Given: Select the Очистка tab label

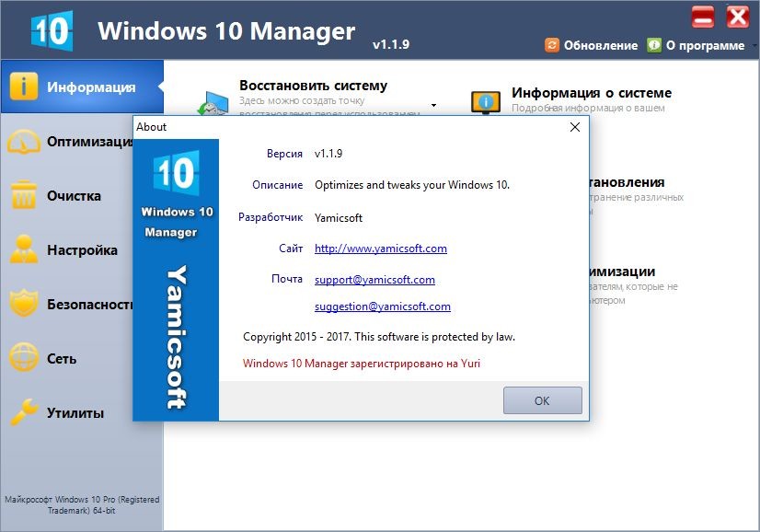Looking at the screenshot, I should pos(74,196).
